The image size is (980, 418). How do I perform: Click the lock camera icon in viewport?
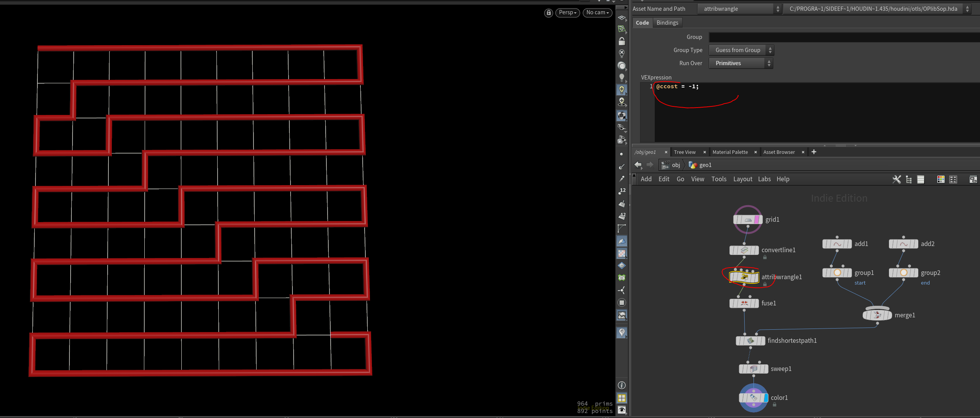coord(548,13)
